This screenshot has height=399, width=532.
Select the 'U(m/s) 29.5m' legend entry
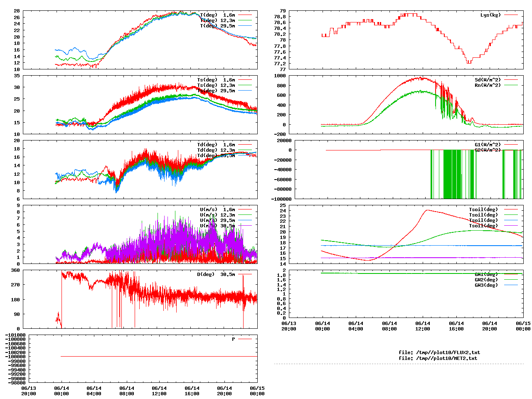click(x=217, y=220)
